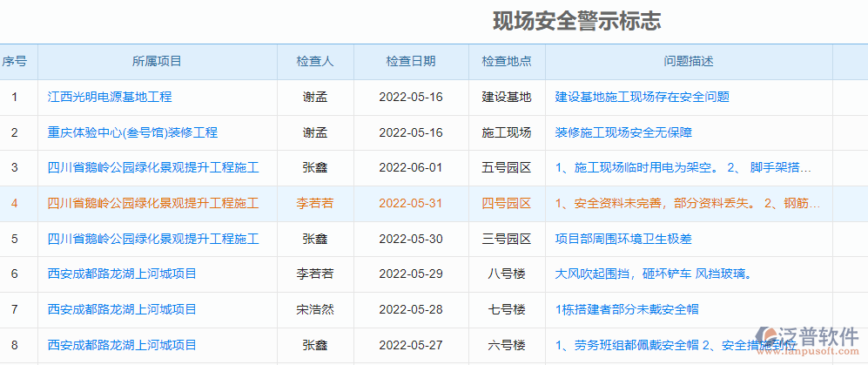
Task: Click the highlighted 李若若 inspector cell
Action: point(314,203)
